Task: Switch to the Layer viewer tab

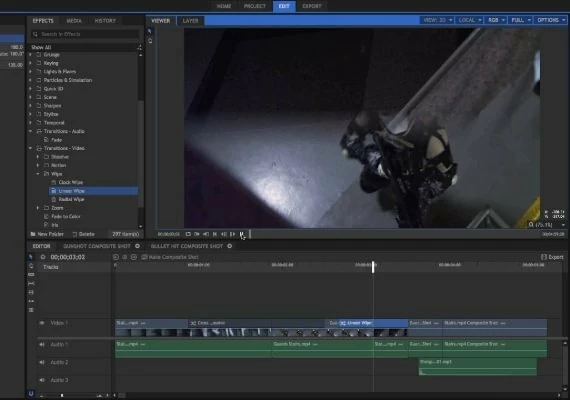Action: click(190, 21)
